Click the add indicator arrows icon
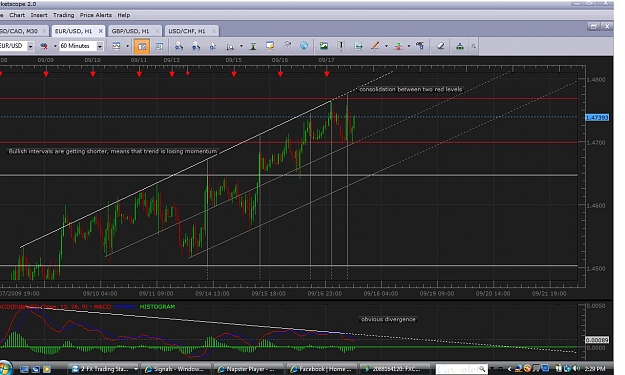The image size is (625, 375). point(398,46)
